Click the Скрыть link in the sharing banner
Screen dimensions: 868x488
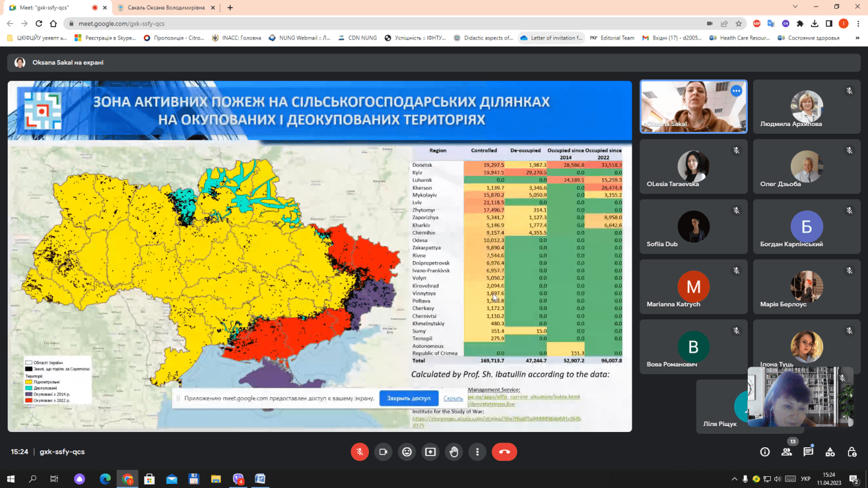pyautogui.click(x=453, y=398)
